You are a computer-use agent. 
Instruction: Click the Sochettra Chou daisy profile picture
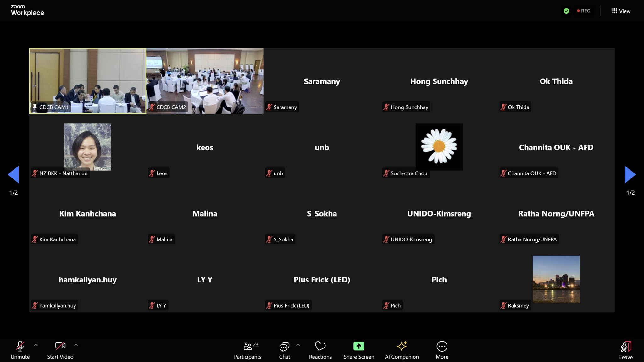click(x=439, y=147)
